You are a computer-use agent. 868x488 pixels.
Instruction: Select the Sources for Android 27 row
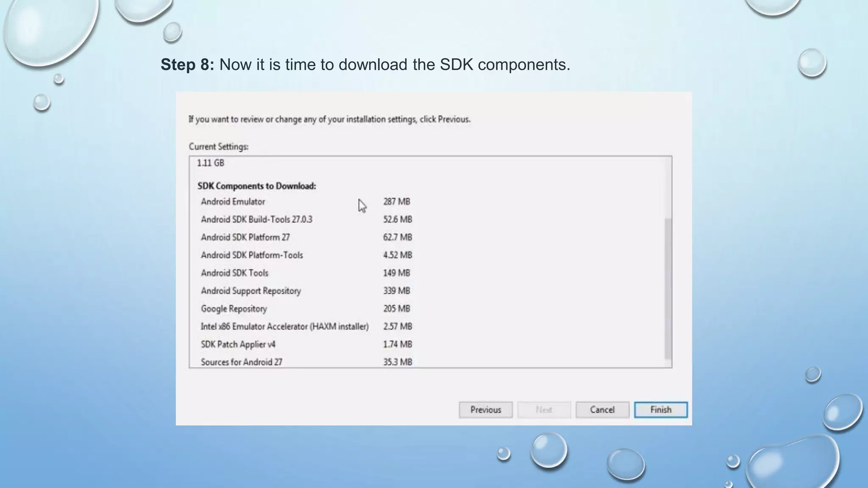[x=306, y=362]
